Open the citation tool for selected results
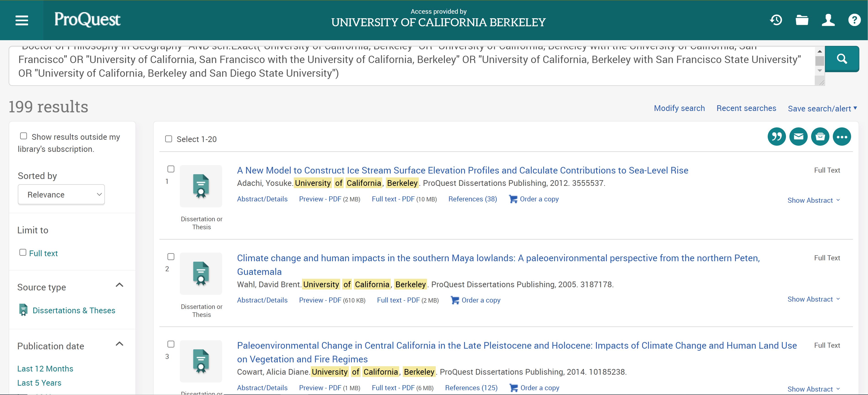The image size is (868, 395). [777, 136]
